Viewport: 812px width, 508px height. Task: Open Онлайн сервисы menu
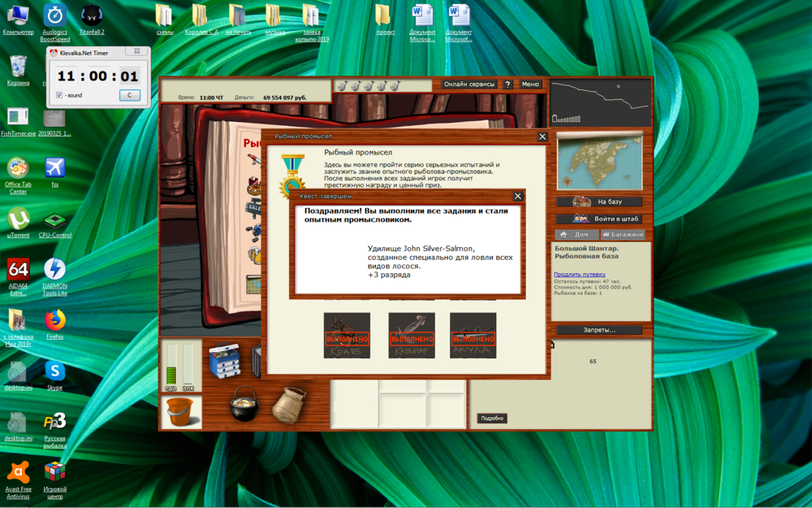469,85
